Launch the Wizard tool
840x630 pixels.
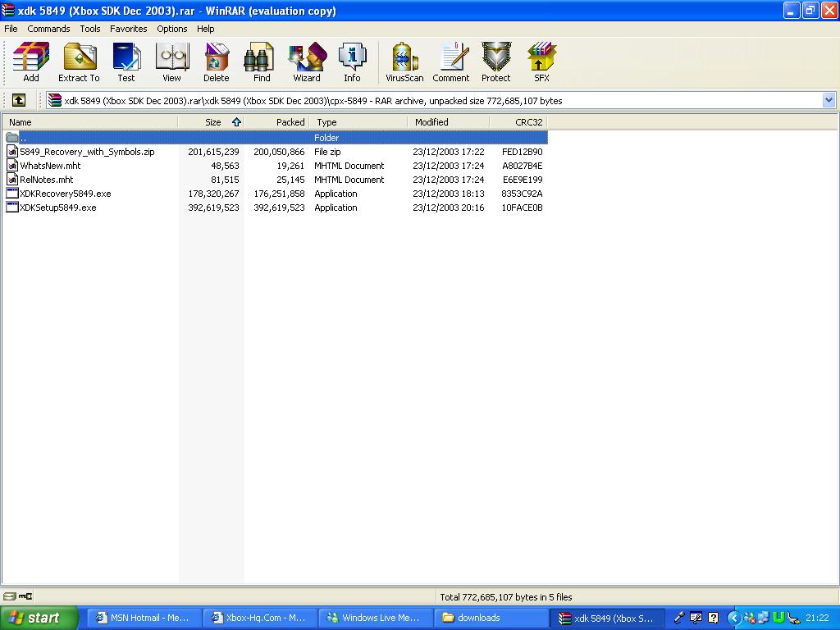307,62
